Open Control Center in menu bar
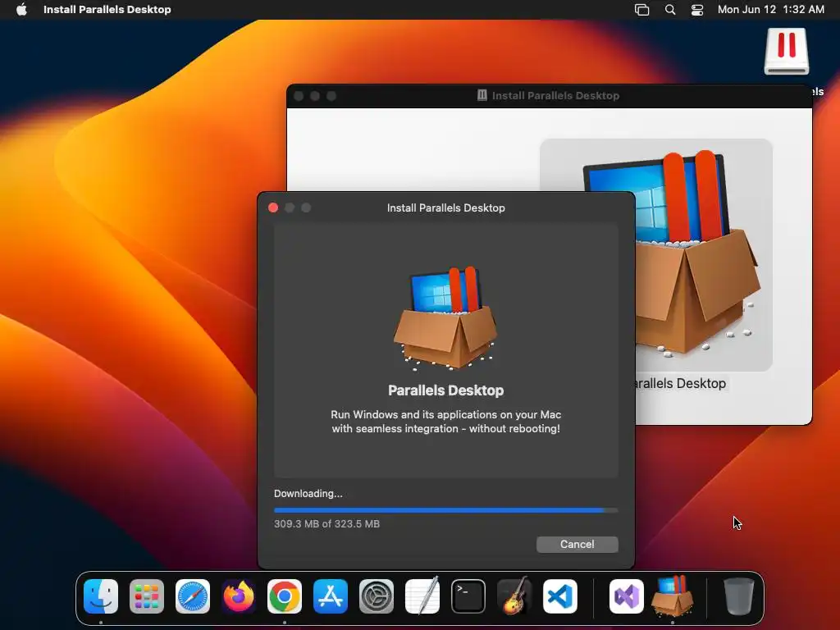 [x=697, y=10]
